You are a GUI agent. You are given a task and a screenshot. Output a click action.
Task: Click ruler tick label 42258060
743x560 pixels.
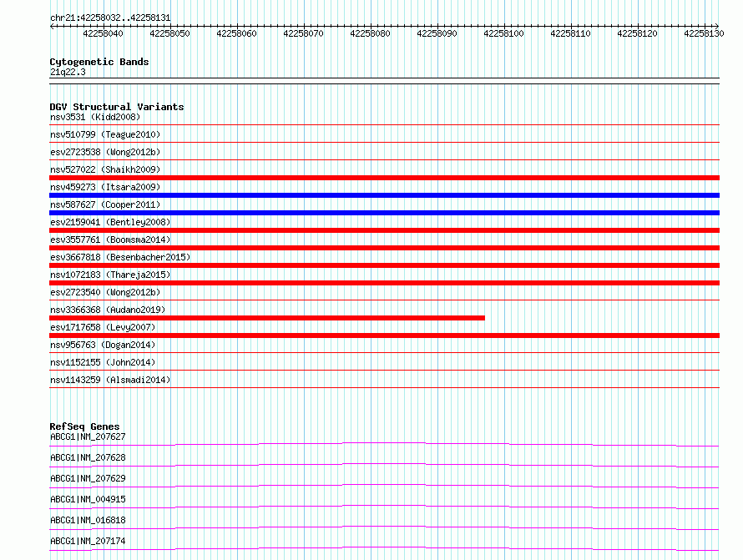(x=236, y=33)
